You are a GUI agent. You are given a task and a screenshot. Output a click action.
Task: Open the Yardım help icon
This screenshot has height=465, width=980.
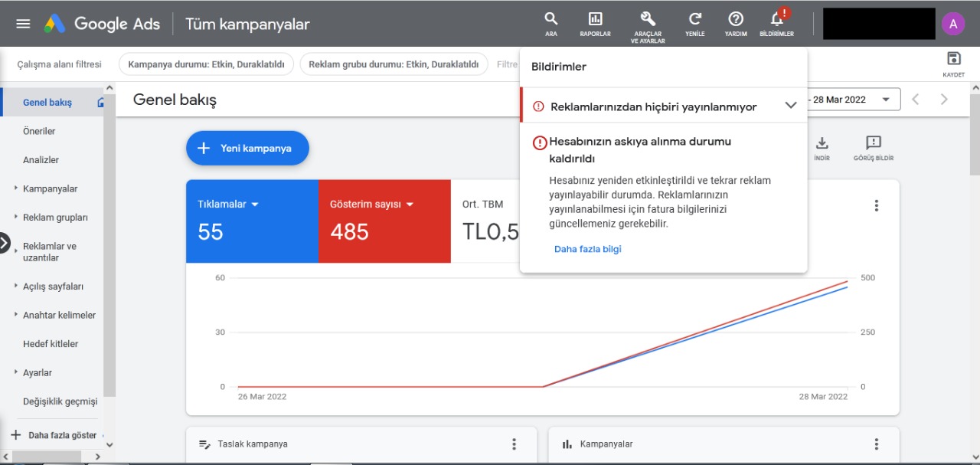(x=736, y=24)
